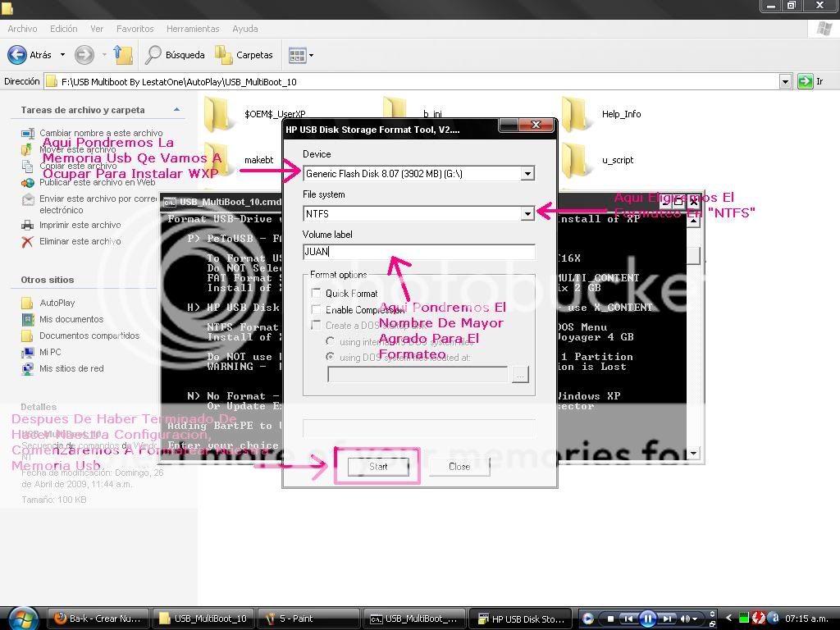Go back with the Atrás arrow icon

(x=17, y=55)
